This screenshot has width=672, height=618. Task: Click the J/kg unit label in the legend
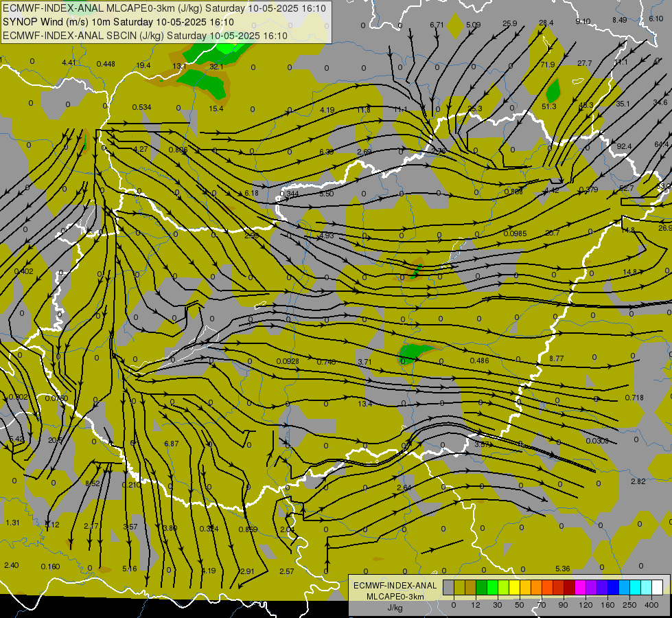pos(395,608)
